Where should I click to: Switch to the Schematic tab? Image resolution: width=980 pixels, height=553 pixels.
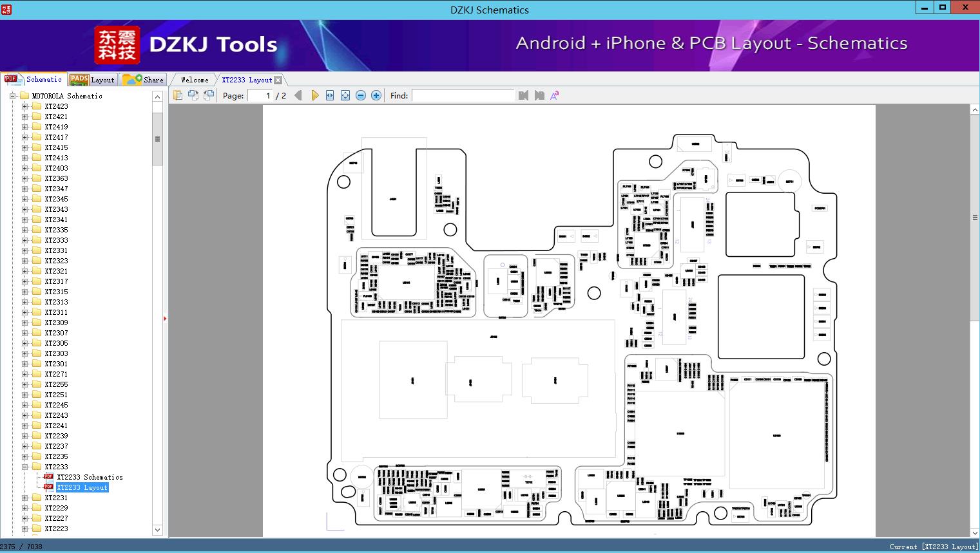(x=34, y=79)
